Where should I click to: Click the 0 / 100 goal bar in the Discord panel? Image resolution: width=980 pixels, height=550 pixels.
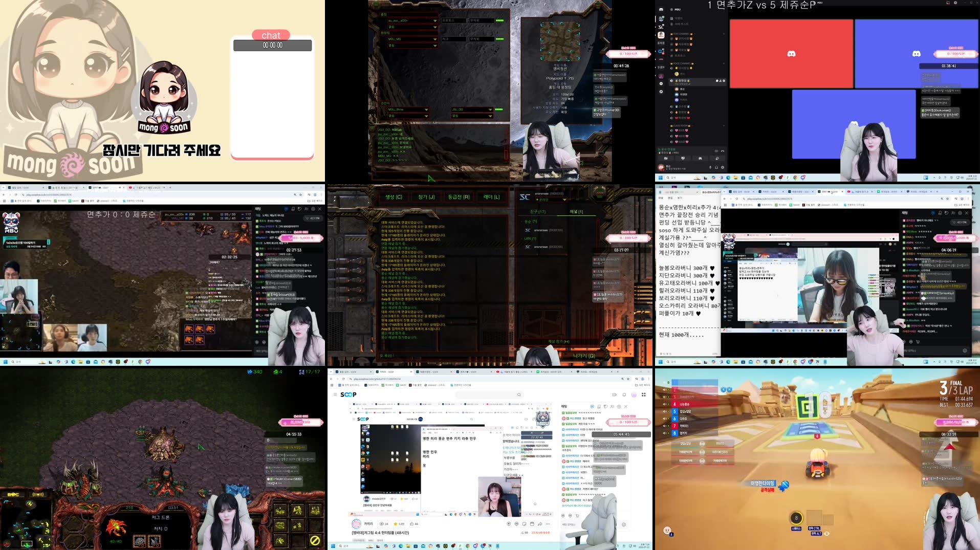click(x=956, y=54)
